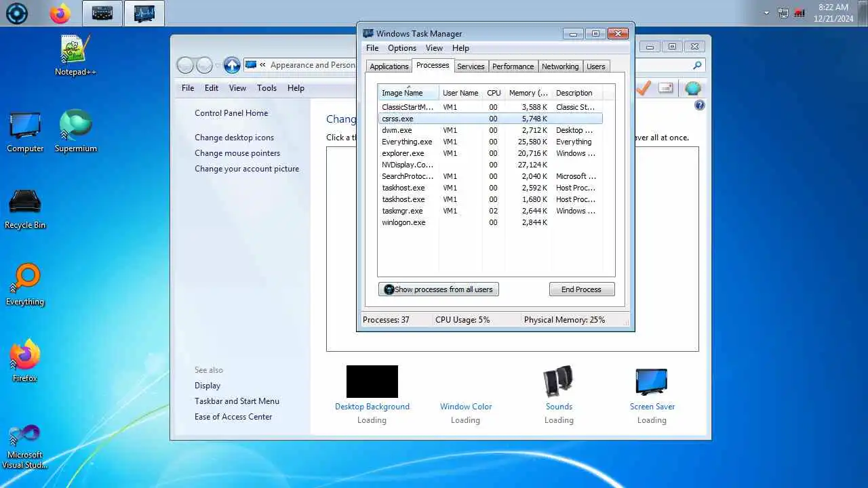Open Ease of Access Center link
Viewport: 868px width, 488px height.
[x=233, y=417]
